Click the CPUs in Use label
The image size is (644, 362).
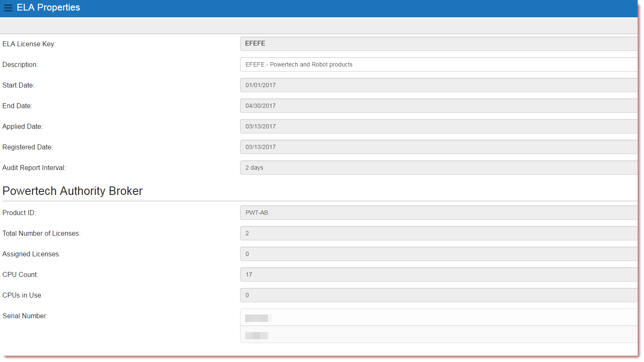click(x=23, y=295)
